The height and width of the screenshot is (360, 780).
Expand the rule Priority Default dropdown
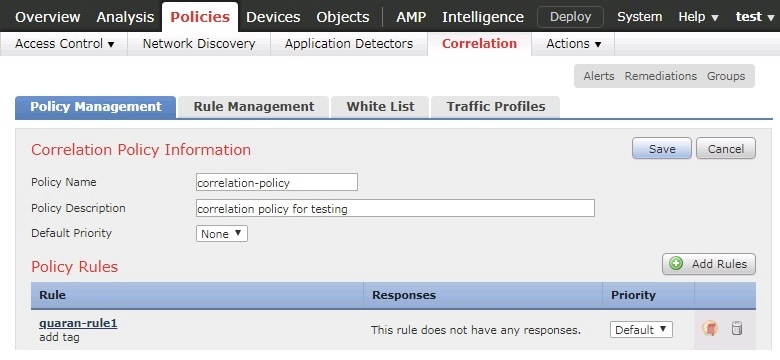coord(641,330)
